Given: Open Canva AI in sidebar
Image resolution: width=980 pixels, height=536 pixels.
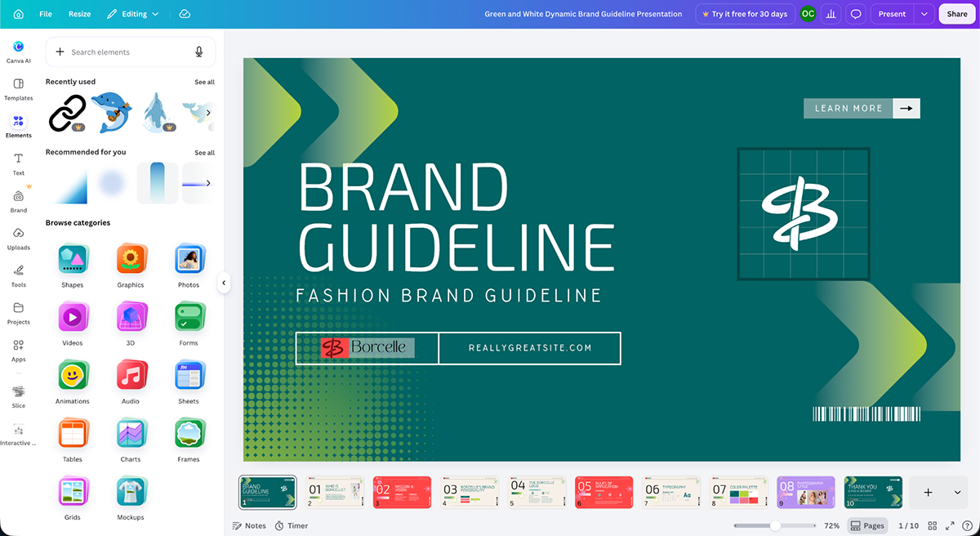Looking at the screenshot, I should [18, 51].
